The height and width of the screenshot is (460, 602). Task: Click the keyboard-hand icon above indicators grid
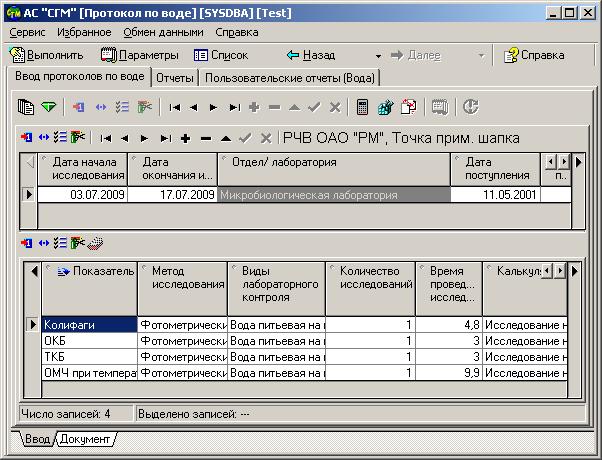click(95, 243)
